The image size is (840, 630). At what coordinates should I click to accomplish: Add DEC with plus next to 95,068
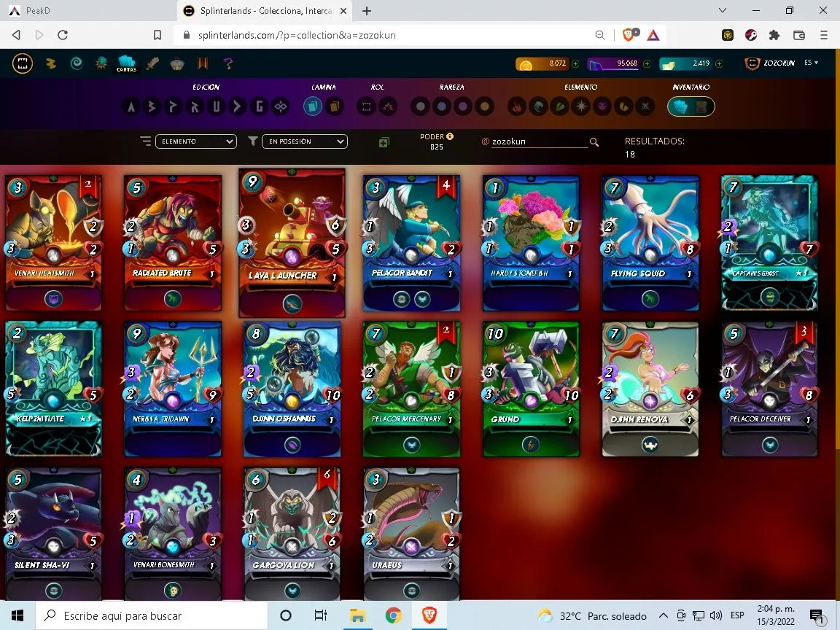point(647,63)
